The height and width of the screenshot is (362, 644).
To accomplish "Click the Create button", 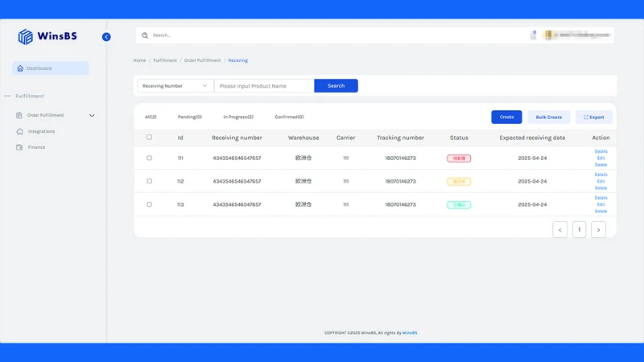I will pyautogui.click(x=506, y=117).
